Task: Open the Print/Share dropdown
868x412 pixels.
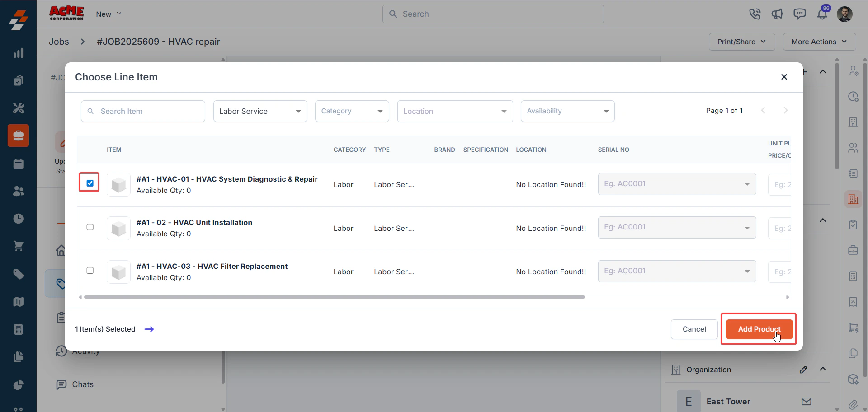Action: [742, 42]
